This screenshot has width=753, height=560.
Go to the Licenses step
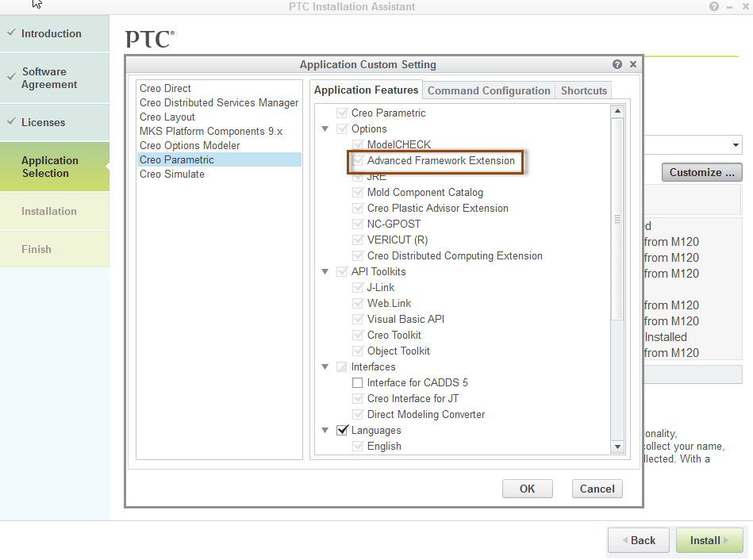[55, 122]
